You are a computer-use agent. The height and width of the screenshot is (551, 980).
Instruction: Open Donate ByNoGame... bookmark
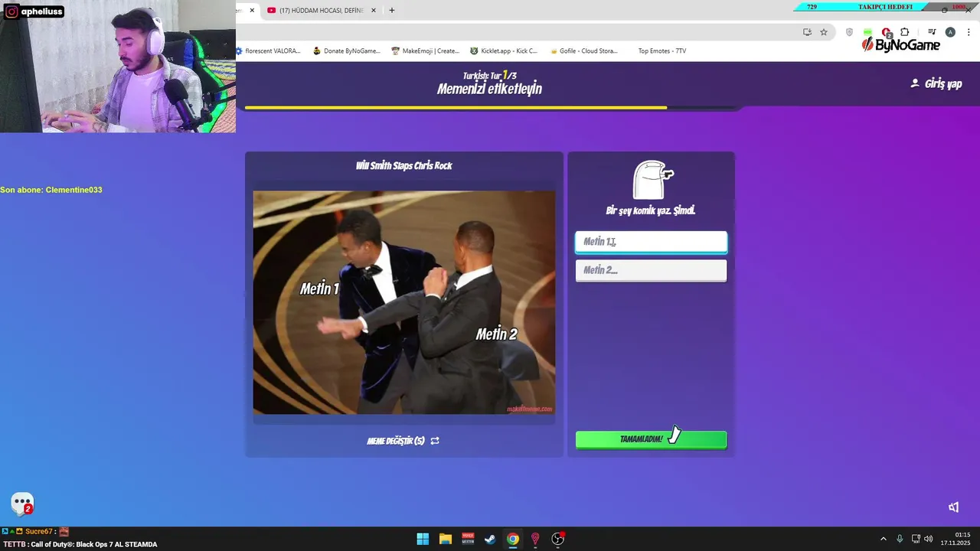click(347, 51)
